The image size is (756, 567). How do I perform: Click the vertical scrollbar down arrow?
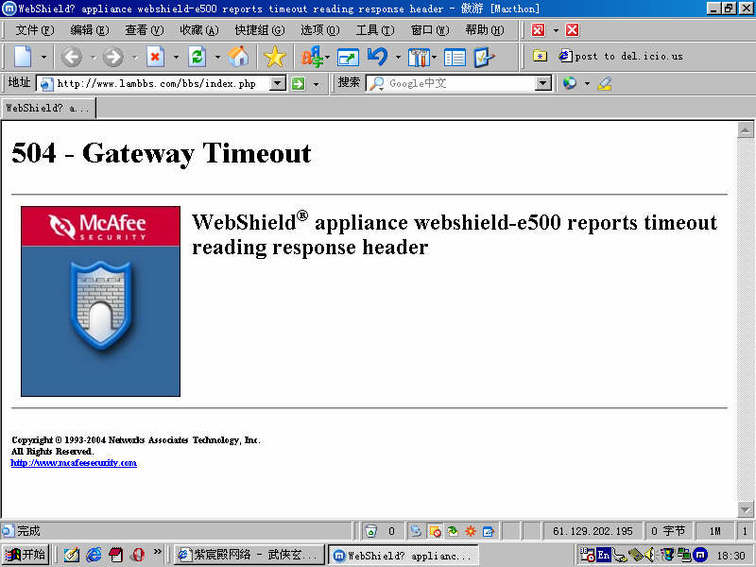coord(745,509)
